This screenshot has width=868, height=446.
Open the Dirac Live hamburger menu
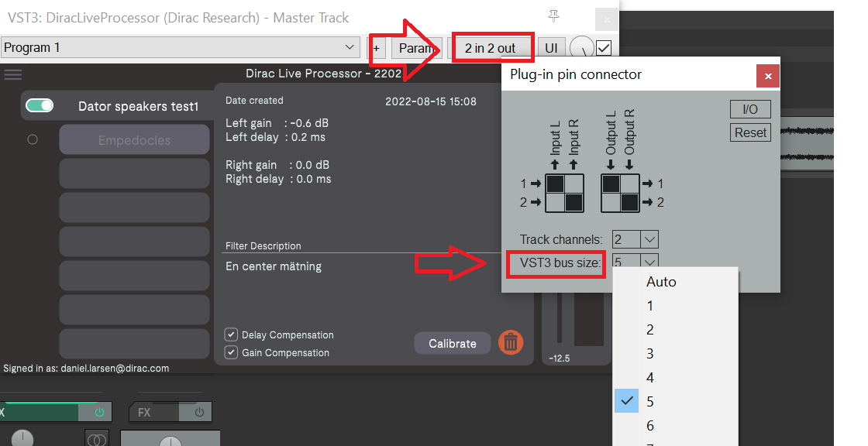pos(12,74)
